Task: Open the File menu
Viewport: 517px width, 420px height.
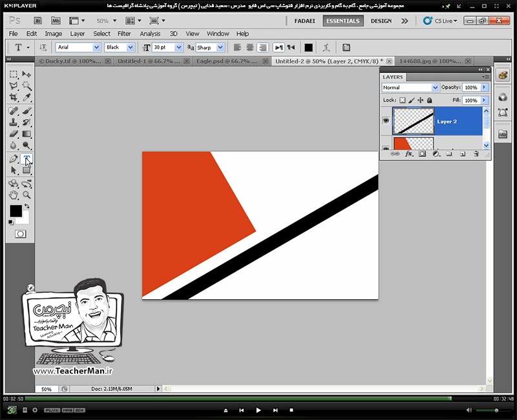Action: [13, 34]
